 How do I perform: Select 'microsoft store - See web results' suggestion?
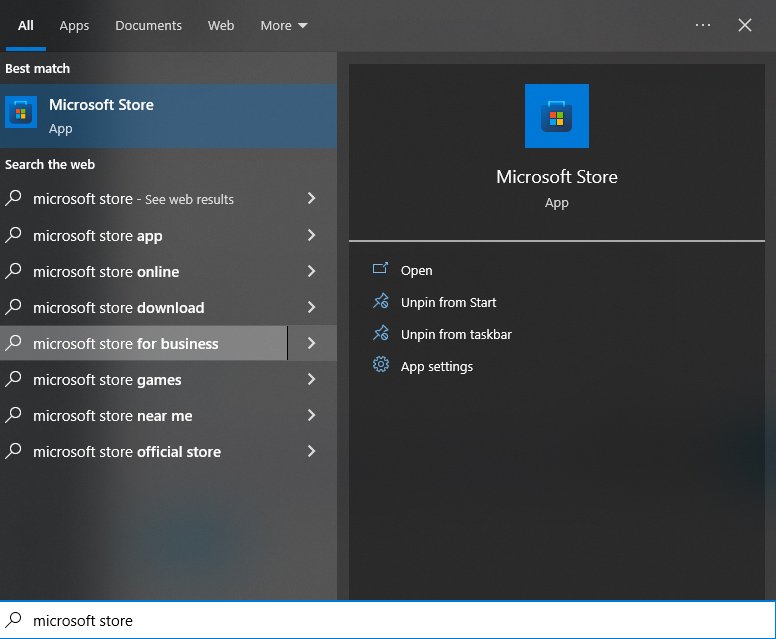pos(144,199)
